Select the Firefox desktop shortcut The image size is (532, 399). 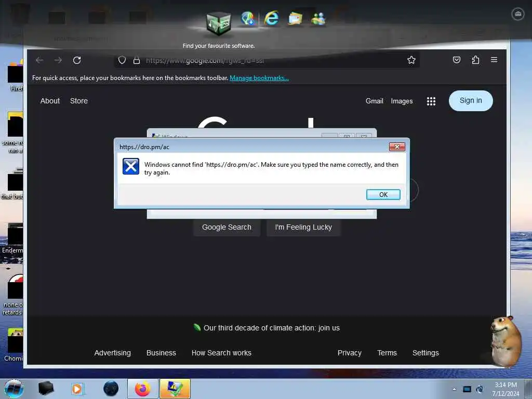click(x=15, y=76)
